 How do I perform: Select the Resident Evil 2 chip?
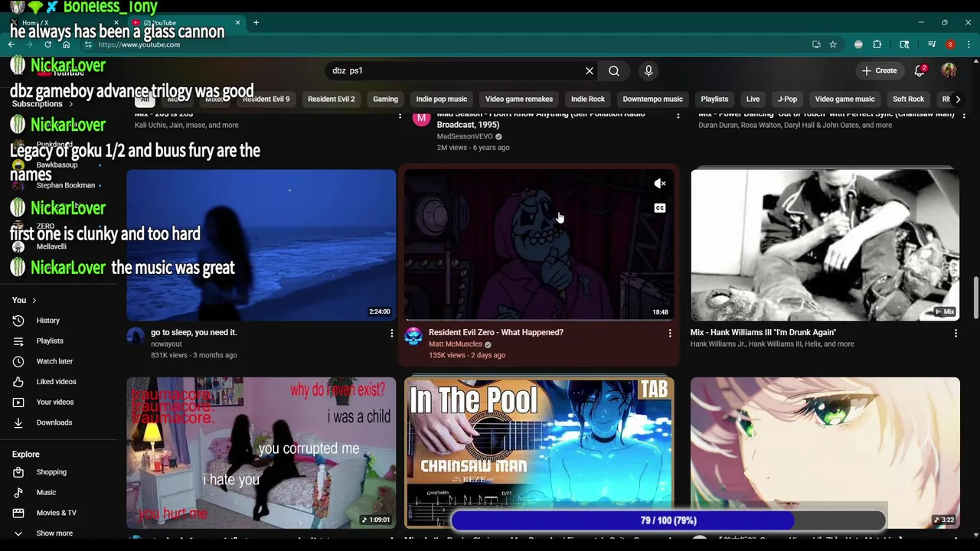point(331,99)
